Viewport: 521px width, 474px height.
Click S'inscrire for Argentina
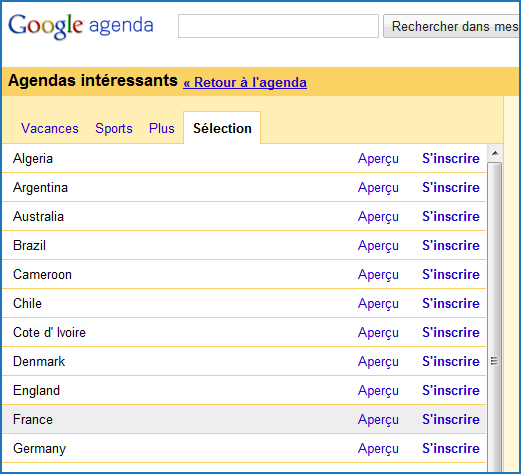click(x=451, y=187)
